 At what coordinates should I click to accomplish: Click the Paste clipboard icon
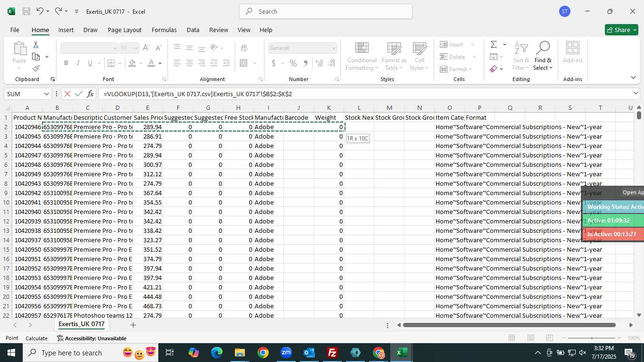coord(19,49)
